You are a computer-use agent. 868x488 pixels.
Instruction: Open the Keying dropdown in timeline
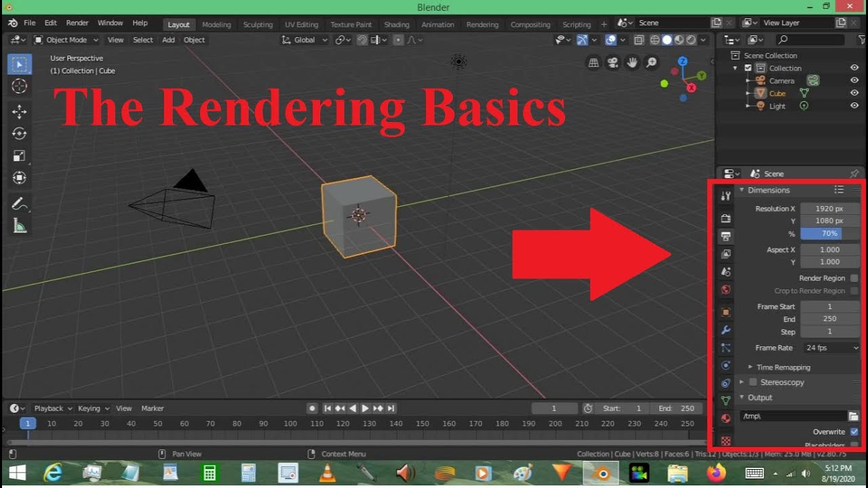point(93,409)
